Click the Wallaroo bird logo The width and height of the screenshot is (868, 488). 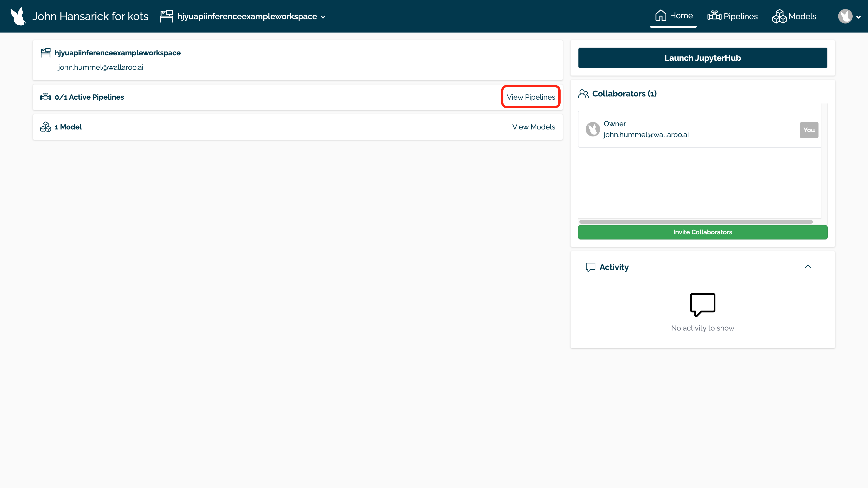[18, 16]
